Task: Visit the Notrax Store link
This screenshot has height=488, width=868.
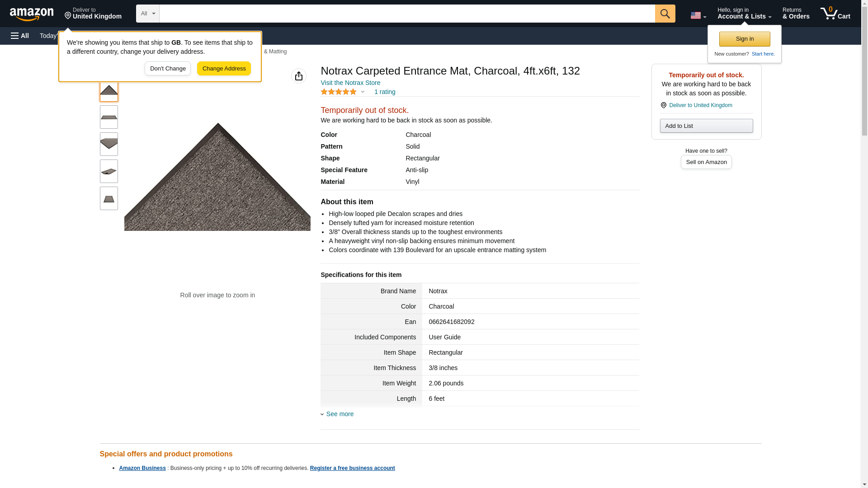Action: coord(350,83)
